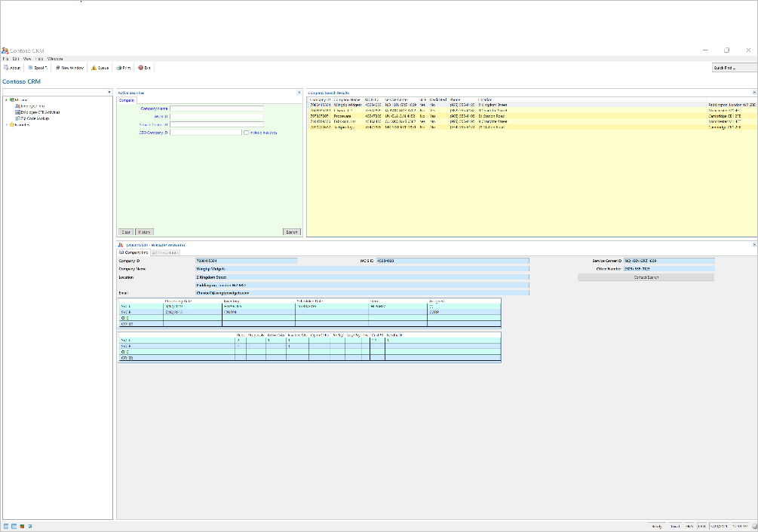This screenshot has width=758, height=532.
Task: Open the File menu
Action: (x=5, y=58)
